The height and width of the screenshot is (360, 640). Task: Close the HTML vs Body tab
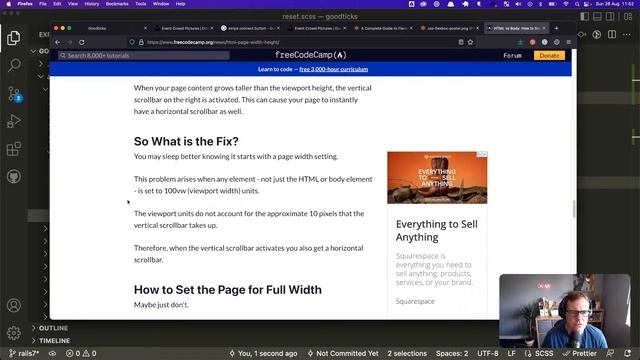point(544,28)
